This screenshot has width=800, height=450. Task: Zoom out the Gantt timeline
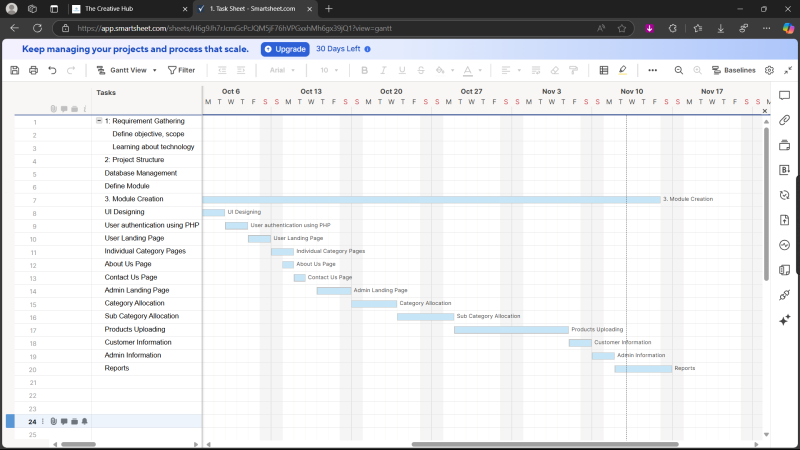[x=679, y=70]
